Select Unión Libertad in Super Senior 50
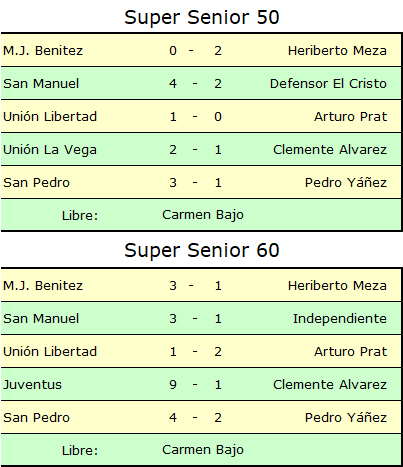Viewport: 403px width, 467px height. 50,117
